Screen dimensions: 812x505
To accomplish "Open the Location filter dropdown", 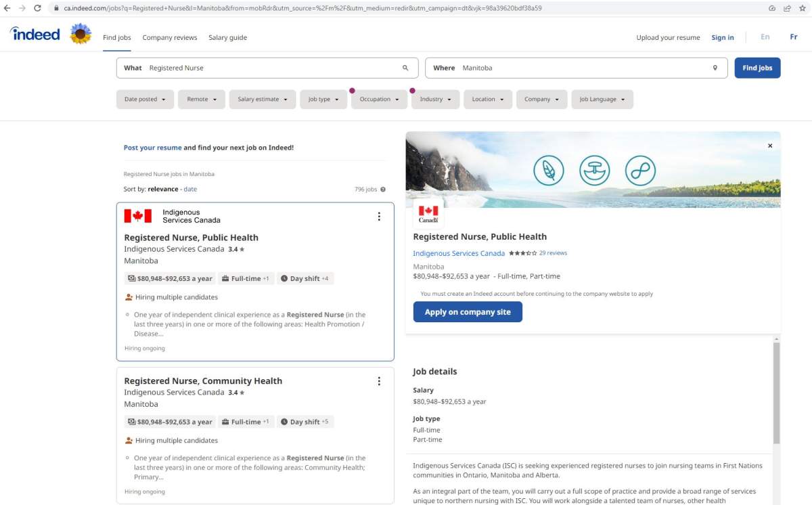I will tap(488, 100).
